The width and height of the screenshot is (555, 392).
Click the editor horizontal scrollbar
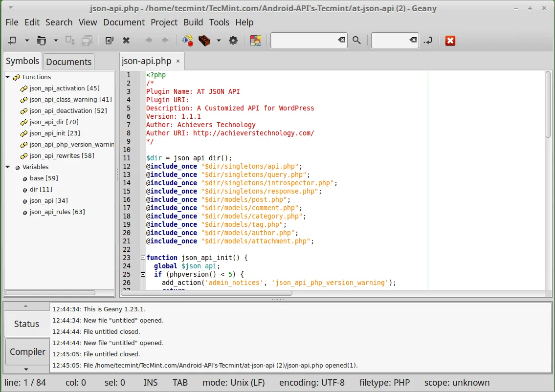click(x=206, y=293)
